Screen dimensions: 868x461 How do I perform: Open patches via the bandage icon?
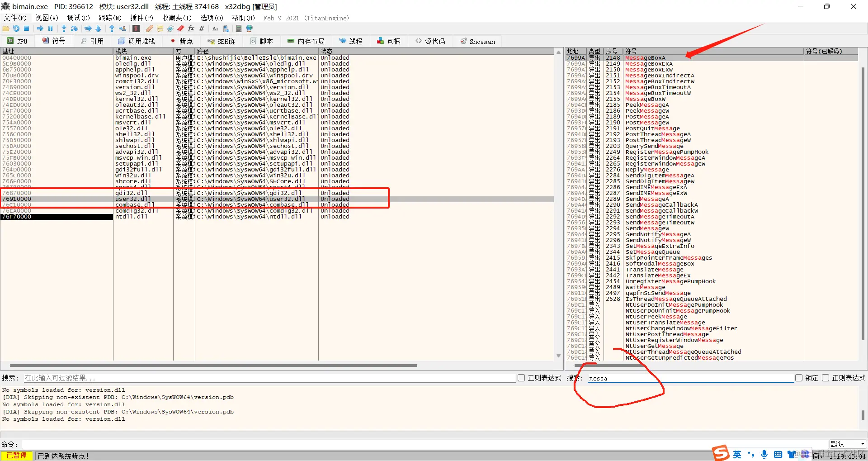coord(150,29)
